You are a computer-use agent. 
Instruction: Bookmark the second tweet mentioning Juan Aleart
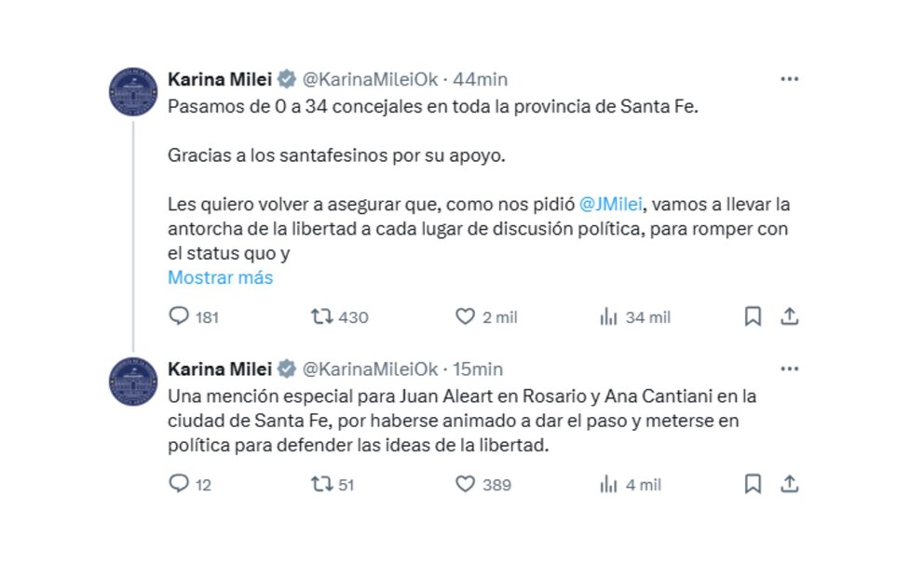click(x=753, y=484)
